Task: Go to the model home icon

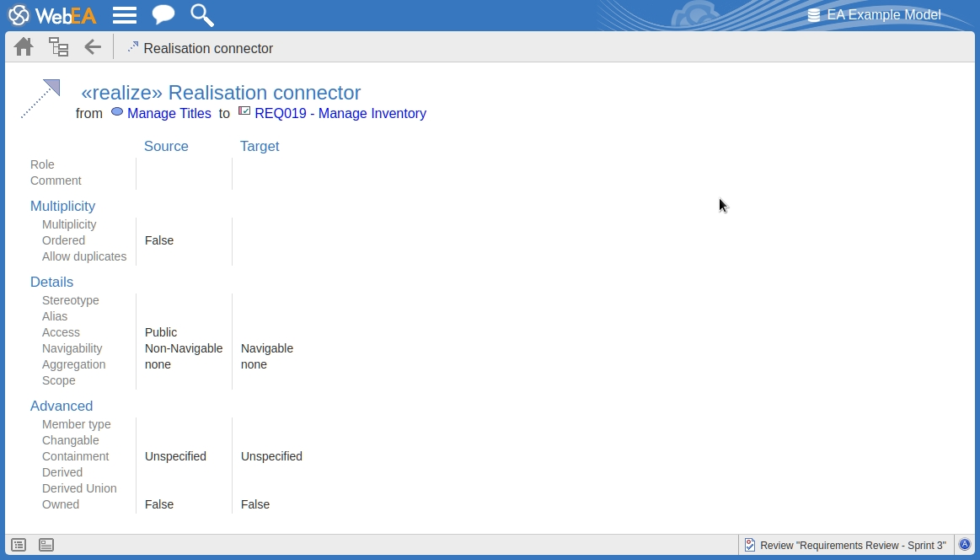Action: pyautogui.click(x=24, y=47)
